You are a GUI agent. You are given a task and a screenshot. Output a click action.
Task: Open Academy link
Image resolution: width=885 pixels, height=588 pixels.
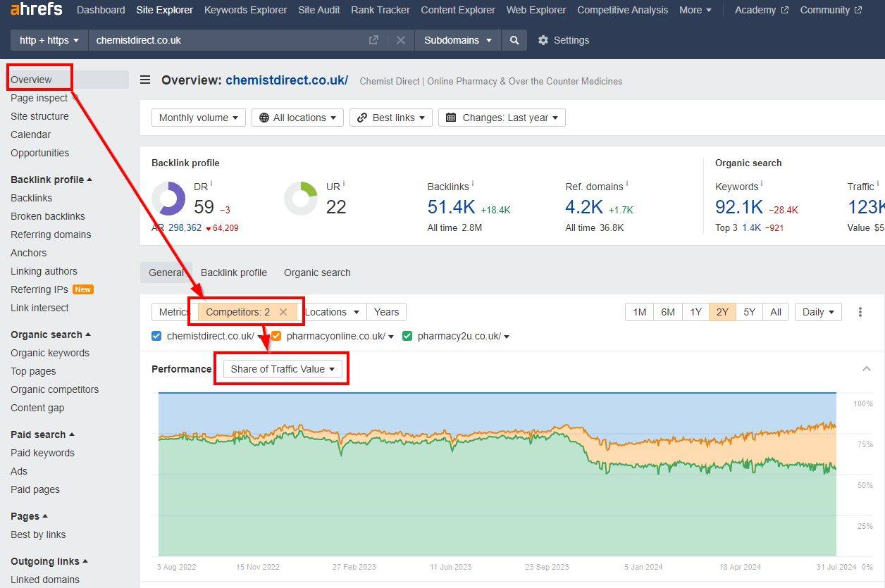click(762, 10)
